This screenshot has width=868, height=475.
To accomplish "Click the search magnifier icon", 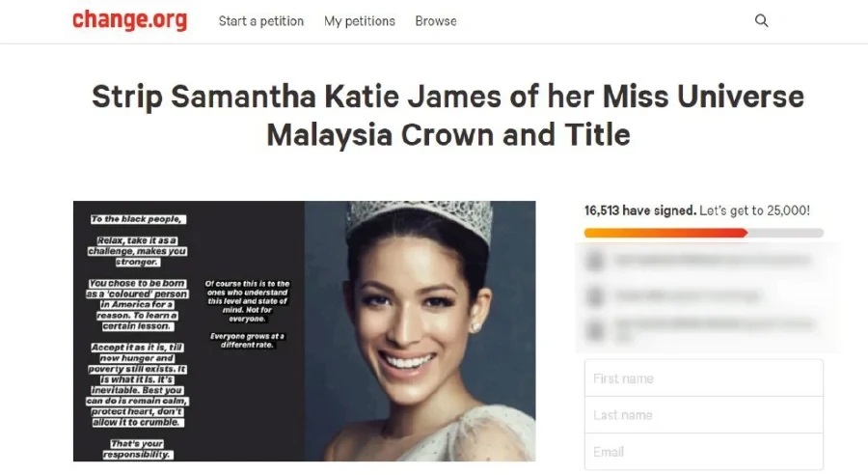I will coord(761,21).
